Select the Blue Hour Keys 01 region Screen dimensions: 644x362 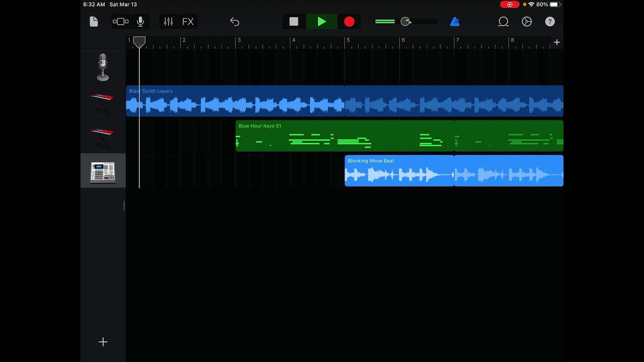[345, 136]
